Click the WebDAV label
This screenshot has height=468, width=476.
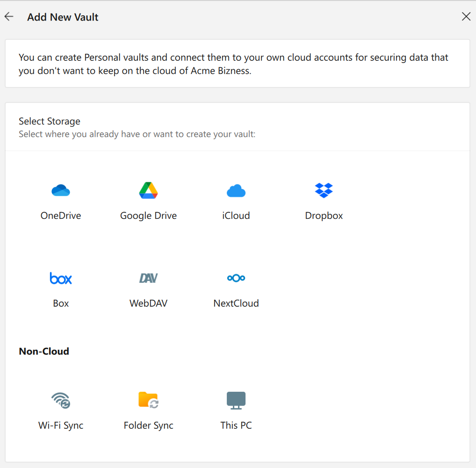click(x=148, y=303)
